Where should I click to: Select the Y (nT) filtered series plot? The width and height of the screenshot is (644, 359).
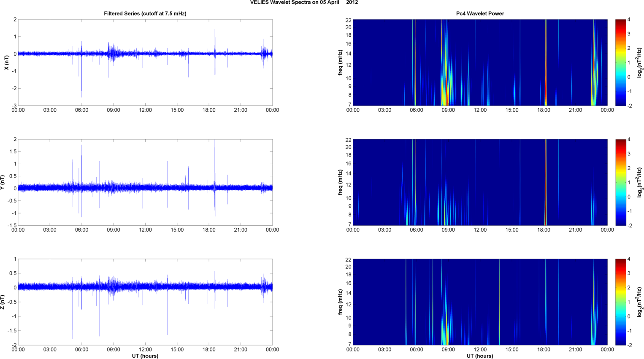coord(145,182)
